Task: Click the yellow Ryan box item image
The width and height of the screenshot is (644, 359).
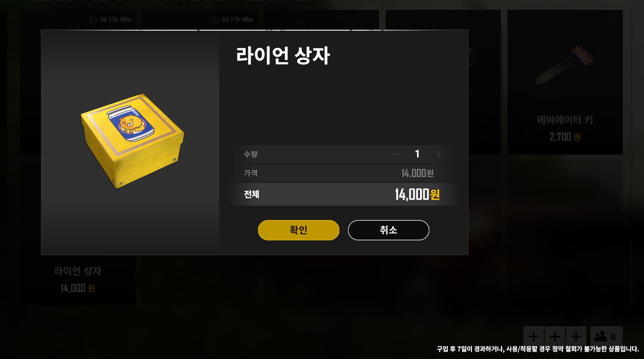Action: 132,141
